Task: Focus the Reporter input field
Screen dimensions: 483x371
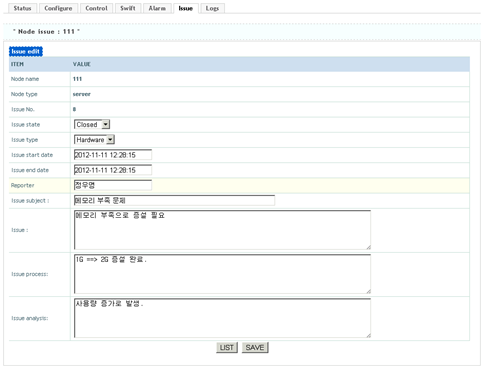Action: coord(113,185)
